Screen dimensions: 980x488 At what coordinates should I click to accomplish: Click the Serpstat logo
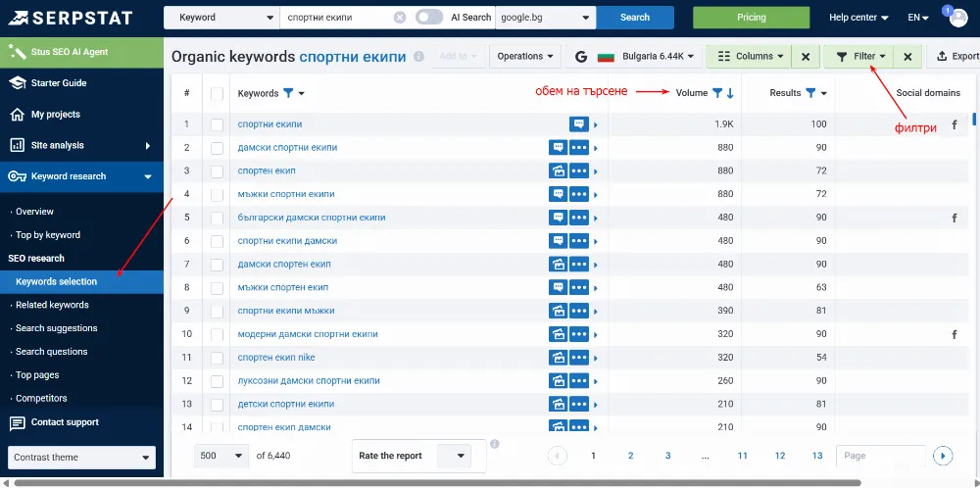click(x=70, y=18)
